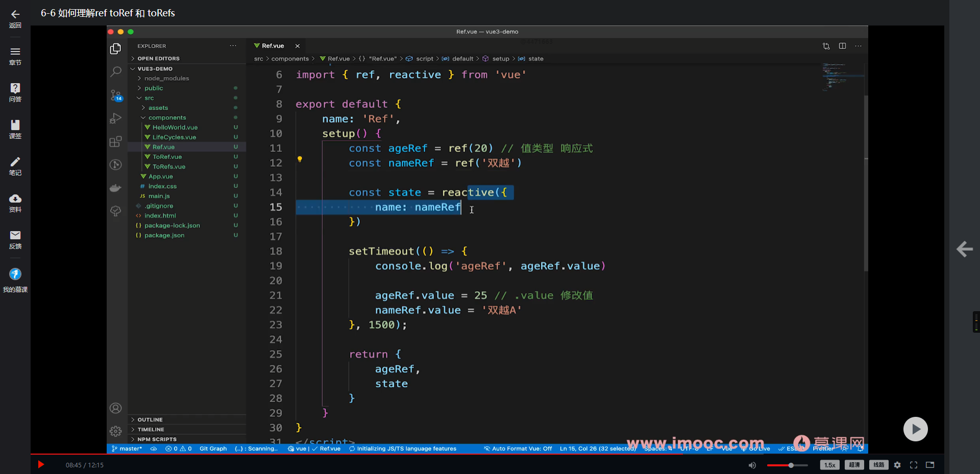Expand the node_modules folder
Viewport: 980px width, 474px height.
166,78
